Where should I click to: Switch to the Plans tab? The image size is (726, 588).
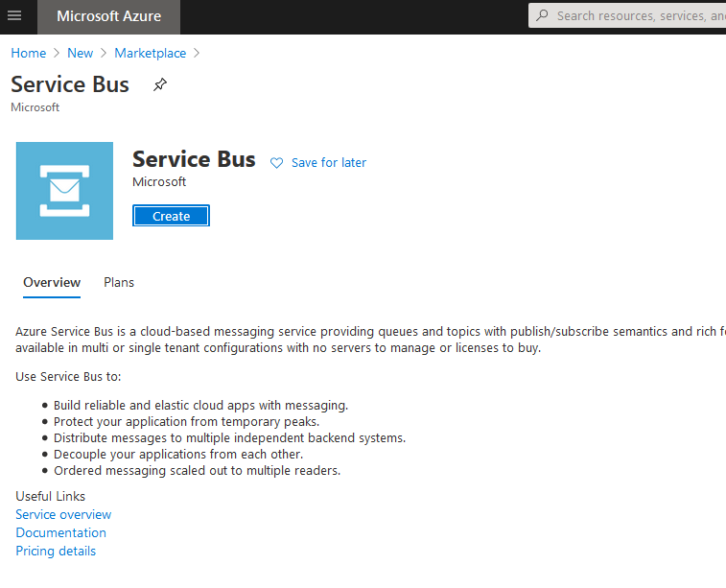(119, 282)
